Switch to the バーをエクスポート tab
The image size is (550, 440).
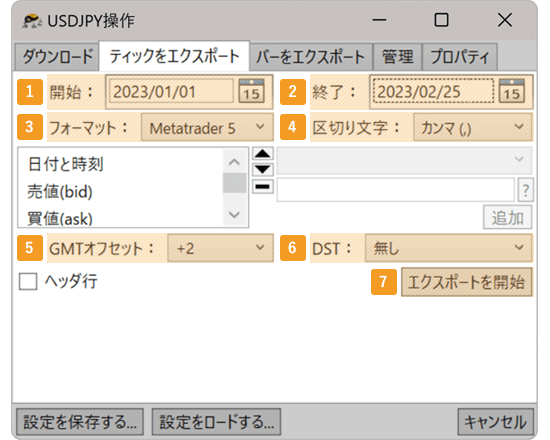click(x=311, y=57)
